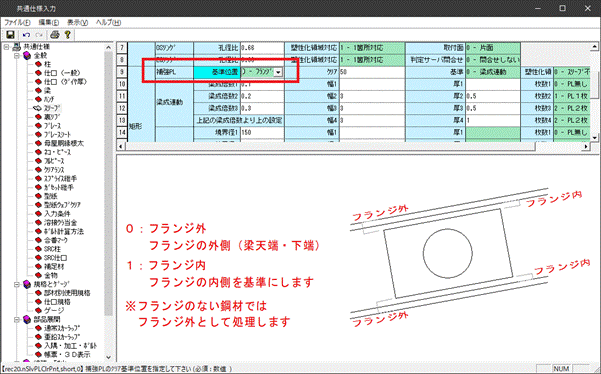601x374 pixels.
Task: Click the tree panel scroll down arrow
Action: (108, 357)
